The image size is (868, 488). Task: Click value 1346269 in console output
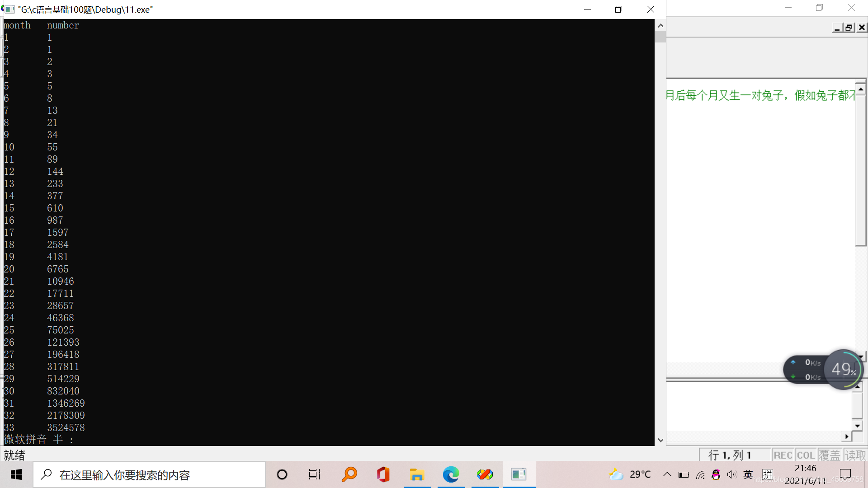66,403
